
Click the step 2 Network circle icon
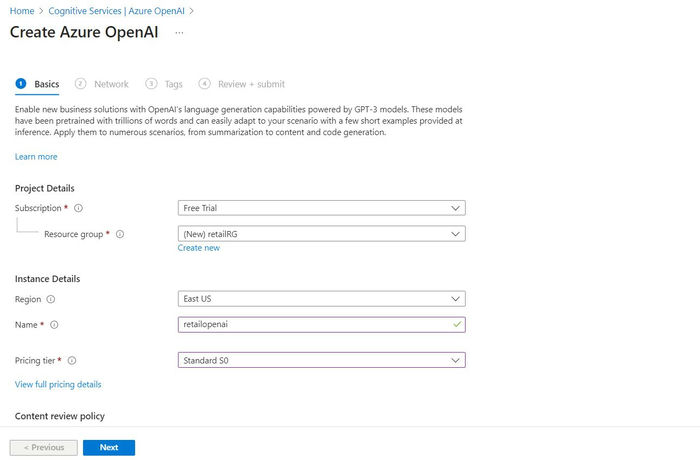pyautogui.click(x=81, y=84)
